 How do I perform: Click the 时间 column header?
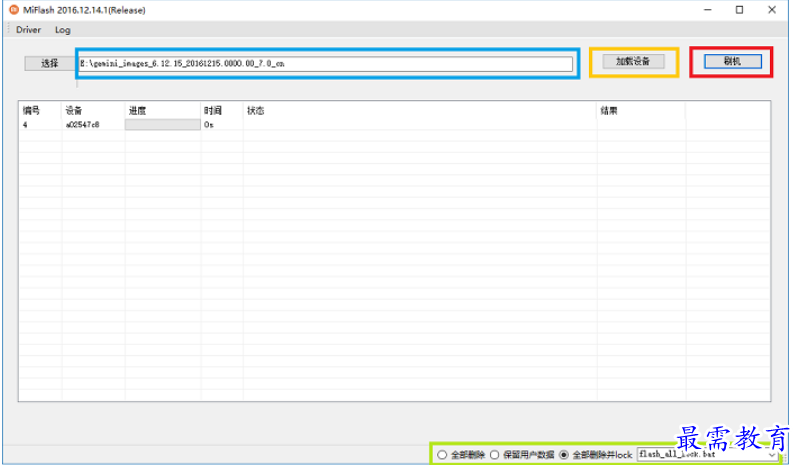[212, 110]
